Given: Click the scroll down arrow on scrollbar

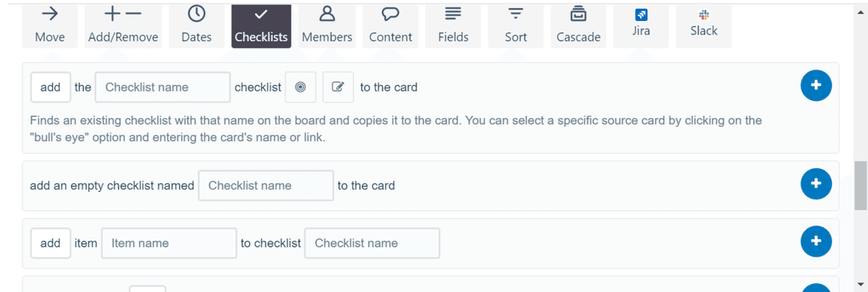Looking at the screenshot, I should tap(860, 283).
